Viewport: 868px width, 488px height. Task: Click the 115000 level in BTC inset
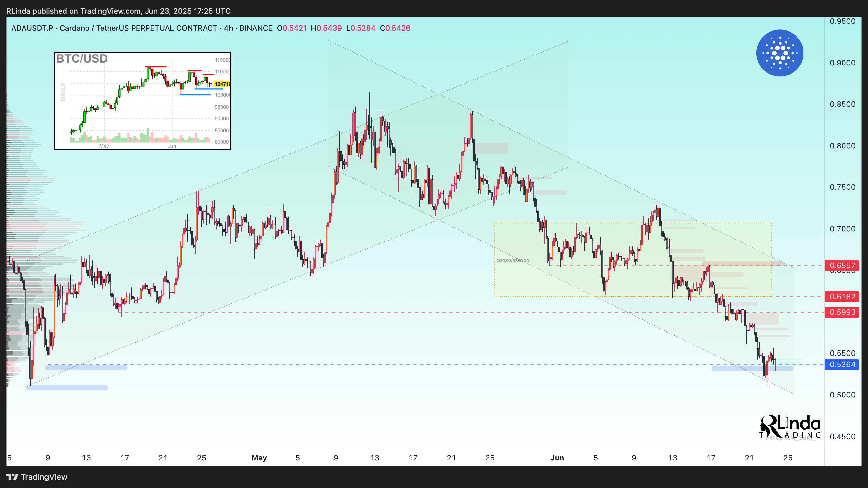pyautogui.click(x=222, y=60)
